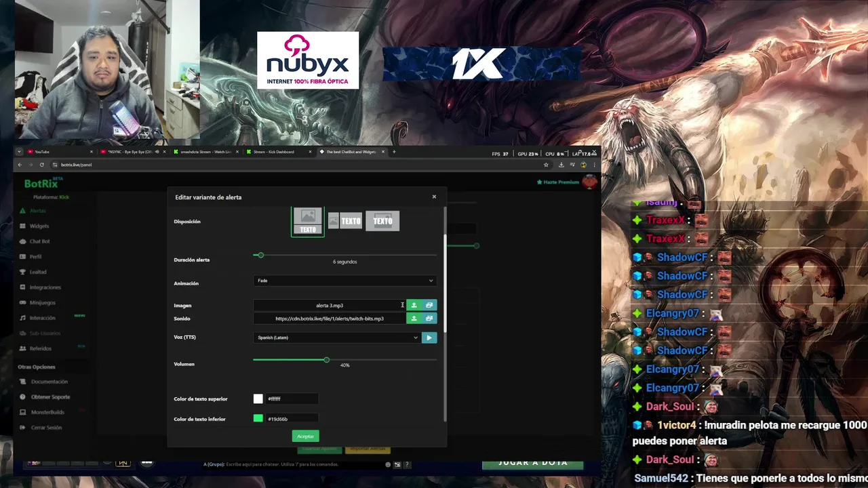Viewport: 868px width, 488px height.
Task: Open the Animación dropdown showing Fade
Action: click(x=344, y=281)
